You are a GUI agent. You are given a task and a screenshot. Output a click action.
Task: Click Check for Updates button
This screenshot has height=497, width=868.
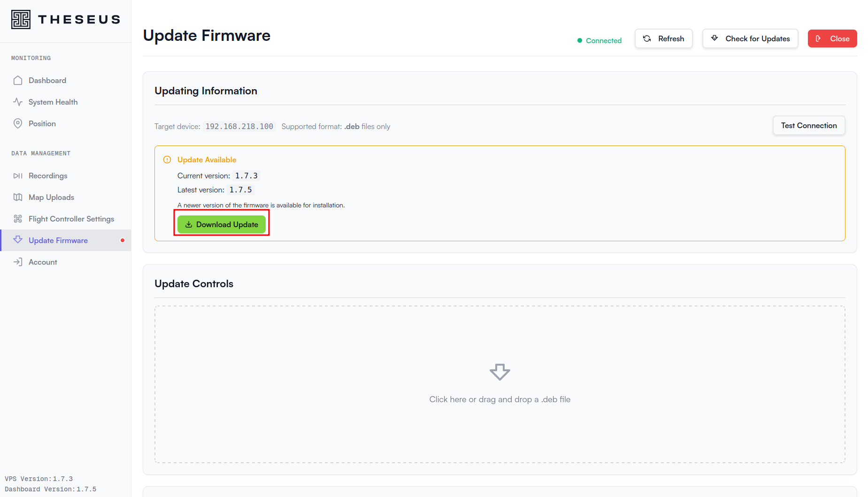(750, 38)
